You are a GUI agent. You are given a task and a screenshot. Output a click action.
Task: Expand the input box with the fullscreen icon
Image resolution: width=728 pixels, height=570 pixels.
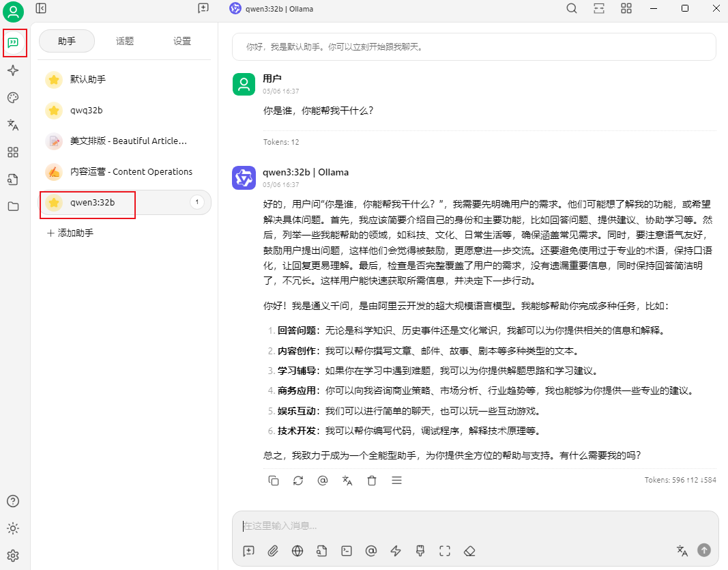click(x=445, y=551)
